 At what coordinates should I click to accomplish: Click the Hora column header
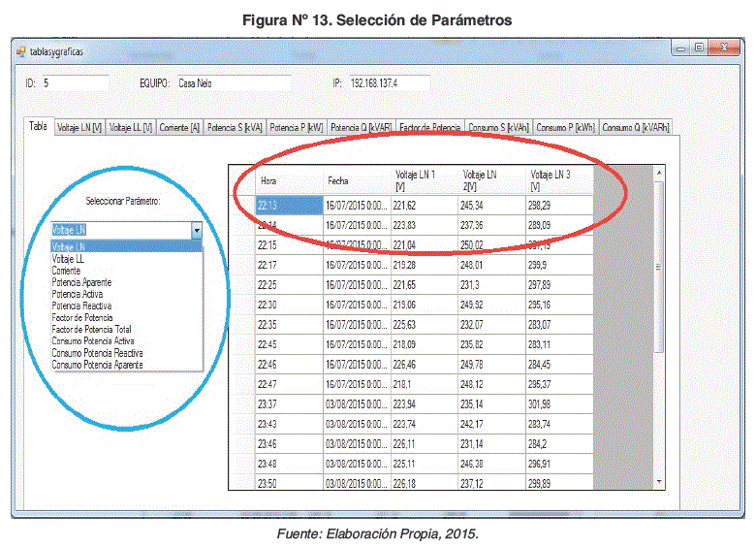[x=289, y=179]
